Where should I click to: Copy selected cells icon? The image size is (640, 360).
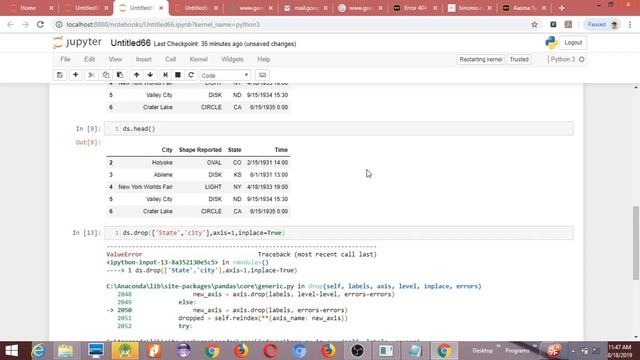coord(106,75)
